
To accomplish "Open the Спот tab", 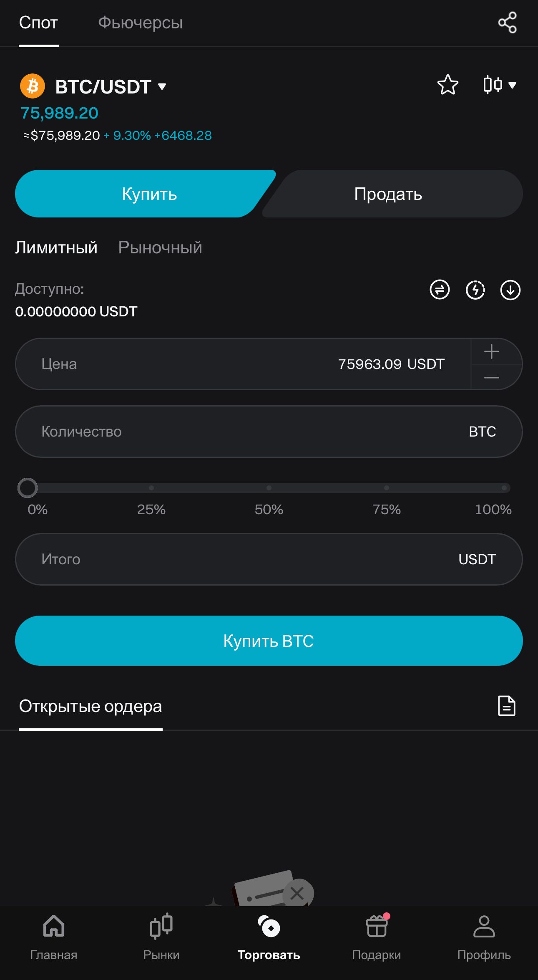I will 38,23.
